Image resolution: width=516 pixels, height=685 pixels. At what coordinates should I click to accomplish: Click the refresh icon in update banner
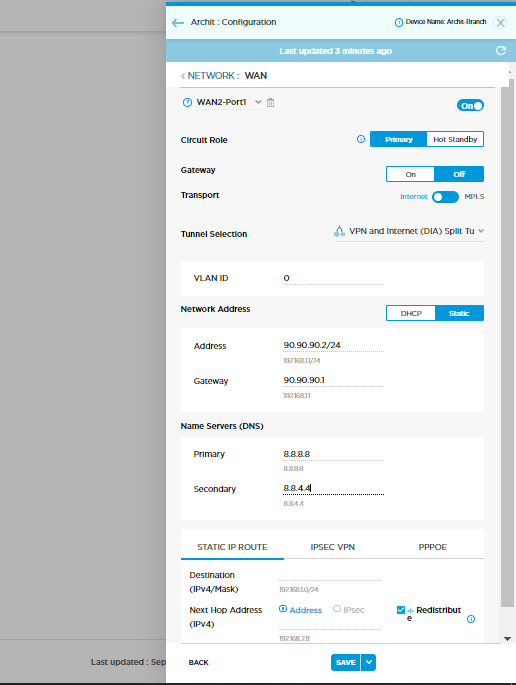coord(501,51)
